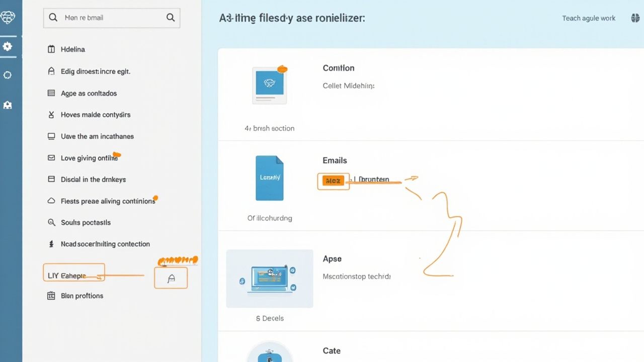Screen dimensions: 644x362
Task: Click the envelope icon beside "Love giving"
Action: click(x=51, y=158)
